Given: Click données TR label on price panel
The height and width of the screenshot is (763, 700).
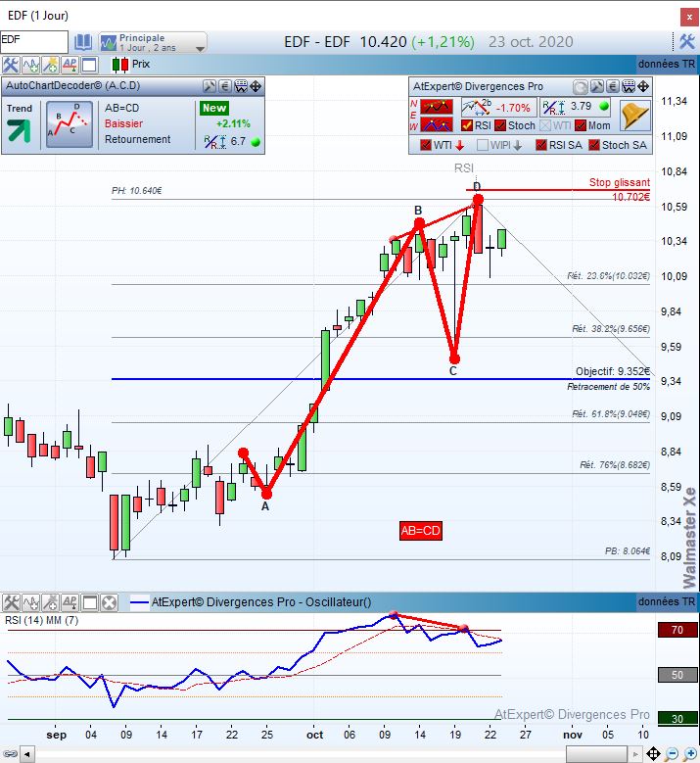Looking at the screenshot, I should [667, 65].
